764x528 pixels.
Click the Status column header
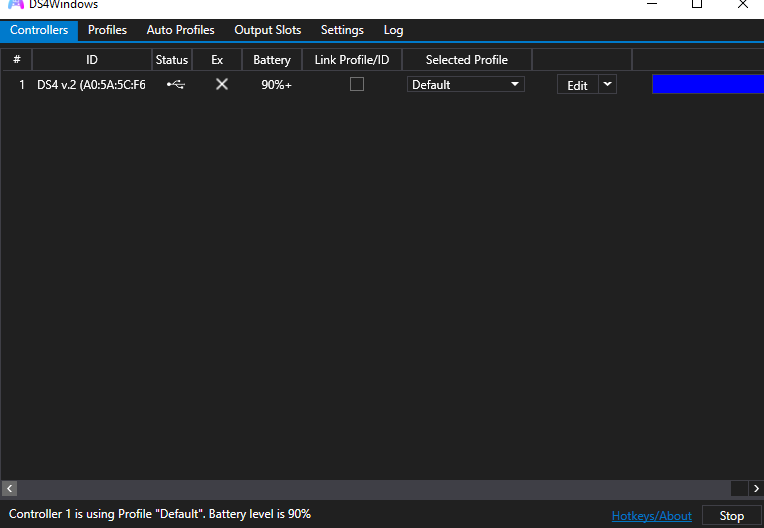click(172, 60)
